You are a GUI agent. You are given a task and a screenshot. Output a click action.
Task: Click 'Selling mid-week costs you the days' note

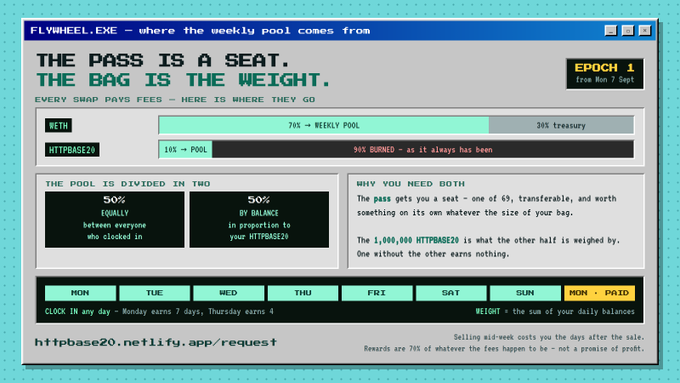549,337
